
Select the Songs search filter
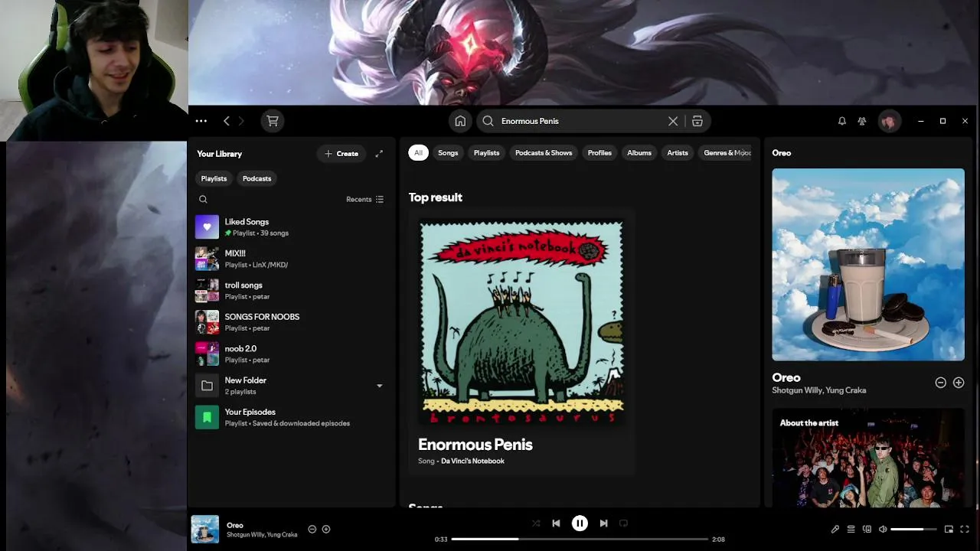(448, 153)
